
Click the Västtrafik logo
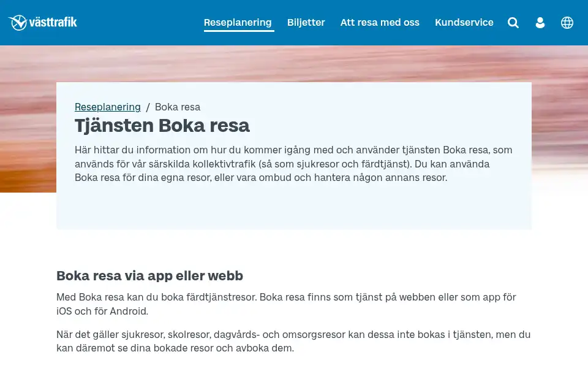point(42,23)
